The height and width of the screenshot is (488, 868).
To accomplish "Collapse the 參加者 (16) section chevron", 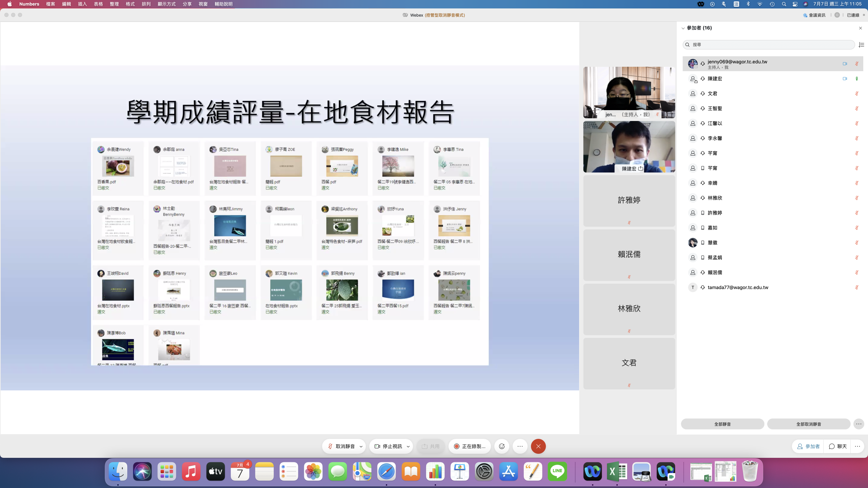I will coord(683,28).
